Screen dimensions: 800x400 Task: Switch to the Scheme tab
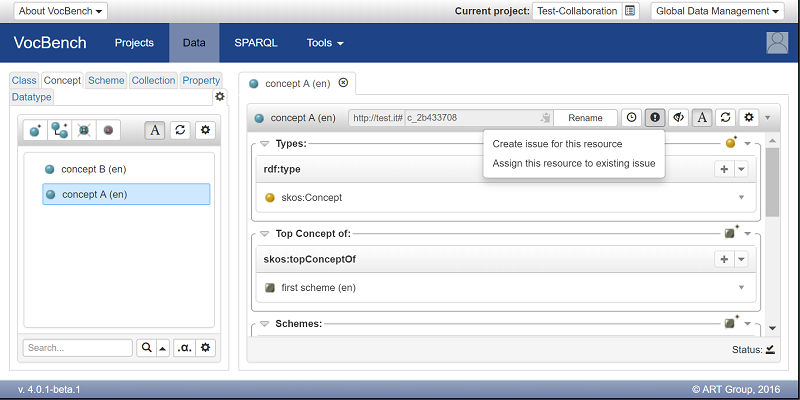pyautogui.click(x=106, y=80)
